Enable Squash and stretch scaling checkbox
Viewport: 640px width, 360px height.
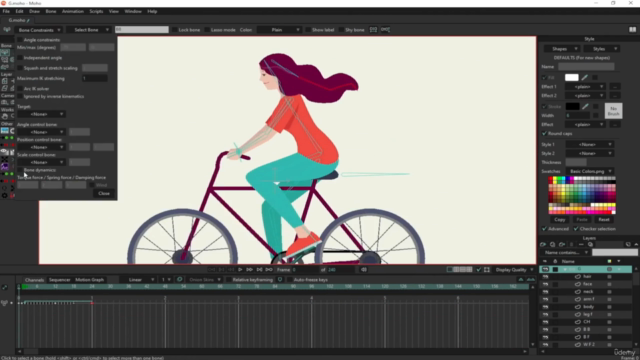click(20, 68)
